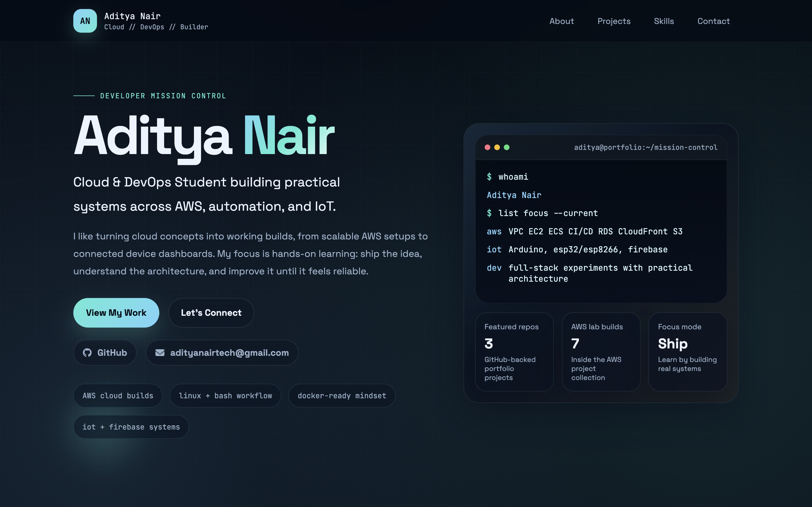
Task: Go to the Contact section via the header
Action: (x=713, y=21)
